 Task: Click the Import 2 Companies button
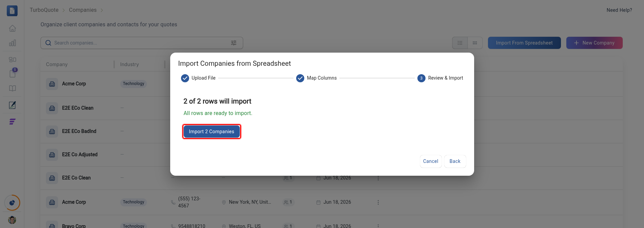click(211, 132)
